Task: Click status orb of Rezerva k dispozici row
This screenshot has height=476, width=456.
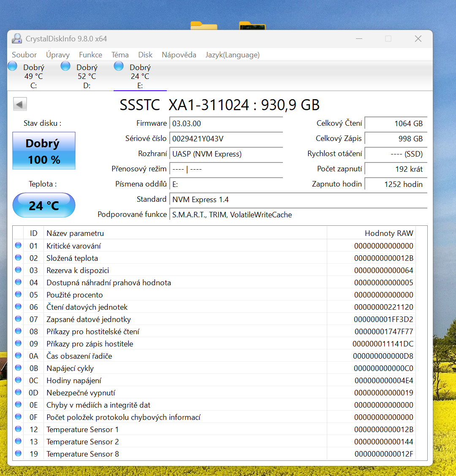Action: pos(18,270)
